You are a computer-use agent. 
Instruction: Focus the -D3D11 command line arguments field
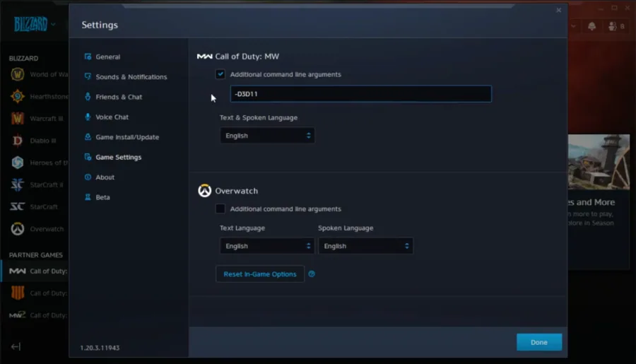[360, 94]
